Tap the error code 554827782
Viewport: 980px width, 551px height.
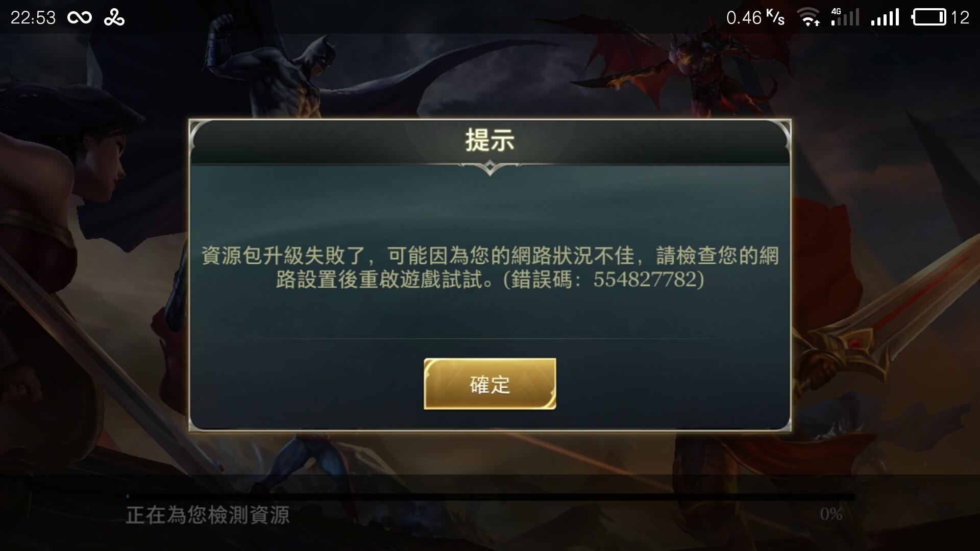(645, 280)
